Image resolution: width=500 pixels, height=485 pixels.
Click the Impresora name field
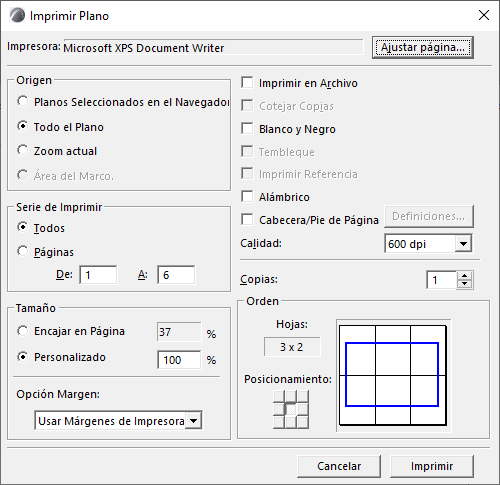[x=213, y=47]
